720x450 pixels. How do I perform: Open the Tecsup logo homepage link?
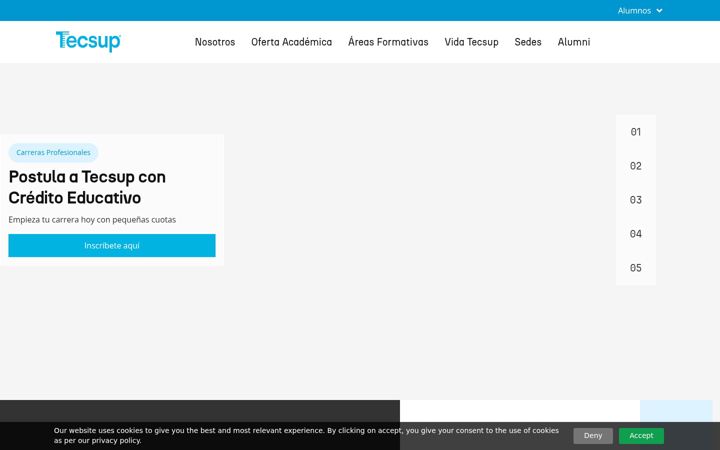coord(88,41)
